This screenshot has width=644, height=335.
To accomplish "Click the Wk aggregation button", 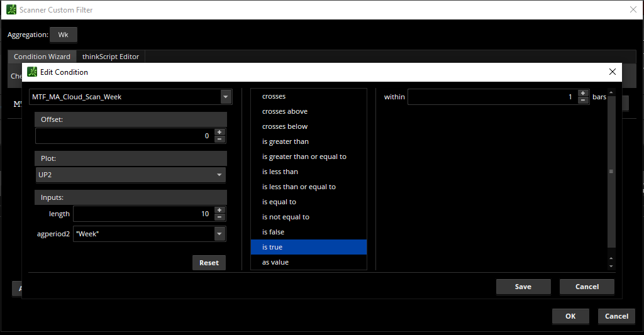I will [x=63, y=35].
